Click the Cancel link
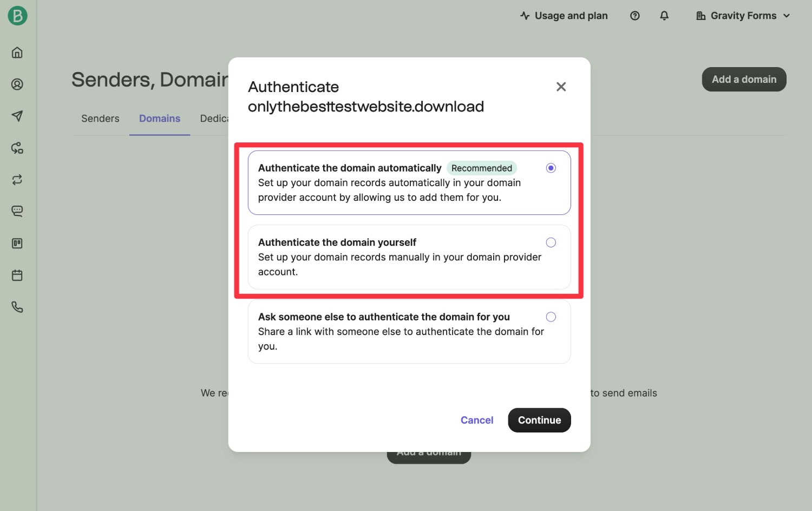The image size is (812, 511). [477, 420]
